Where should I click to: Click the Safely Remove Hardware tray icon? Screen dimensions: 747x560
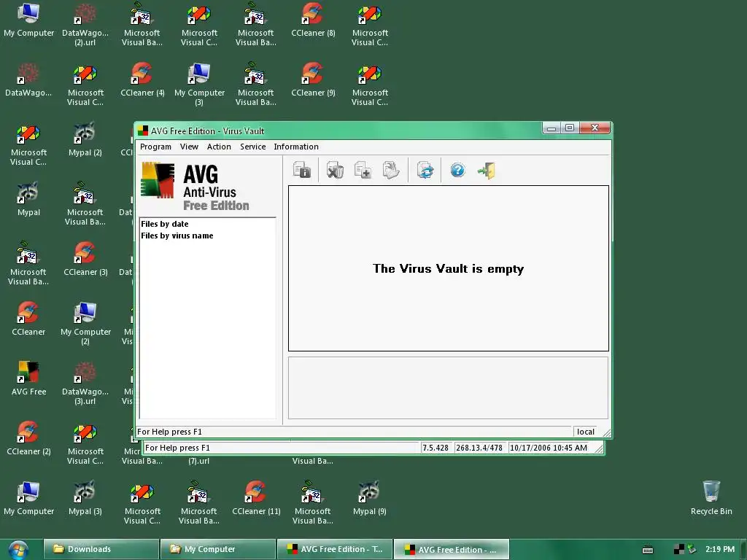click(692, 550)
